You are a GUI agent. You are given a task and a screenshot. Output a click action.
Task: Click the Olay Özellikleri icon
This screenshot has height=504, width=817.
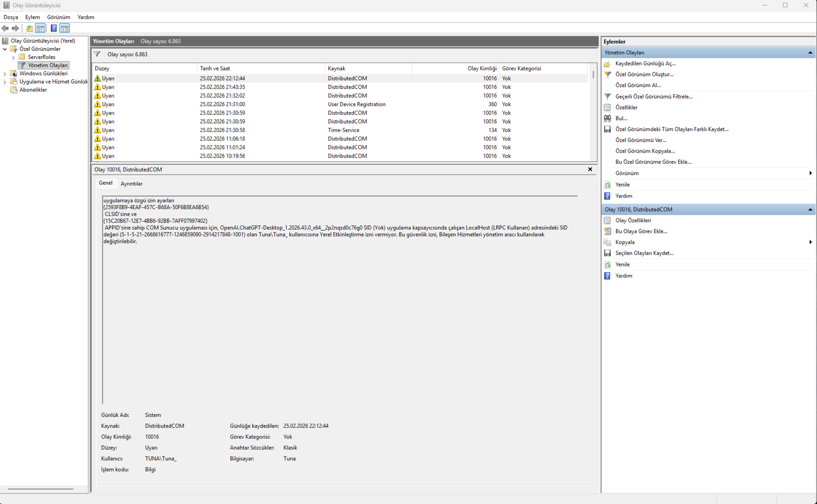coord(608,220)
